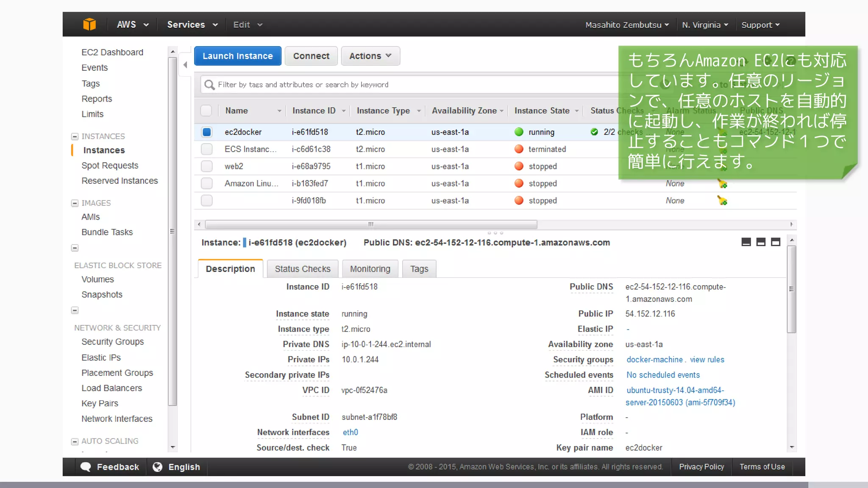Screen dimensions: 868x488
Task: Click the red stopped dot for Amazon Linux row
Action: pyautogui.click(x=519, y=183)
